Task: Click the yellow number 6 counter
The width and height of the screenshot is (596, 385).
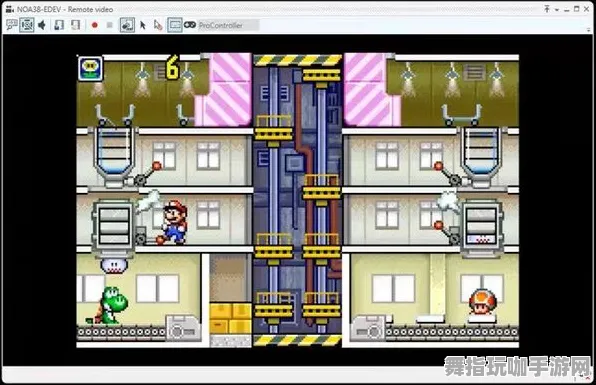Action: 172,67
